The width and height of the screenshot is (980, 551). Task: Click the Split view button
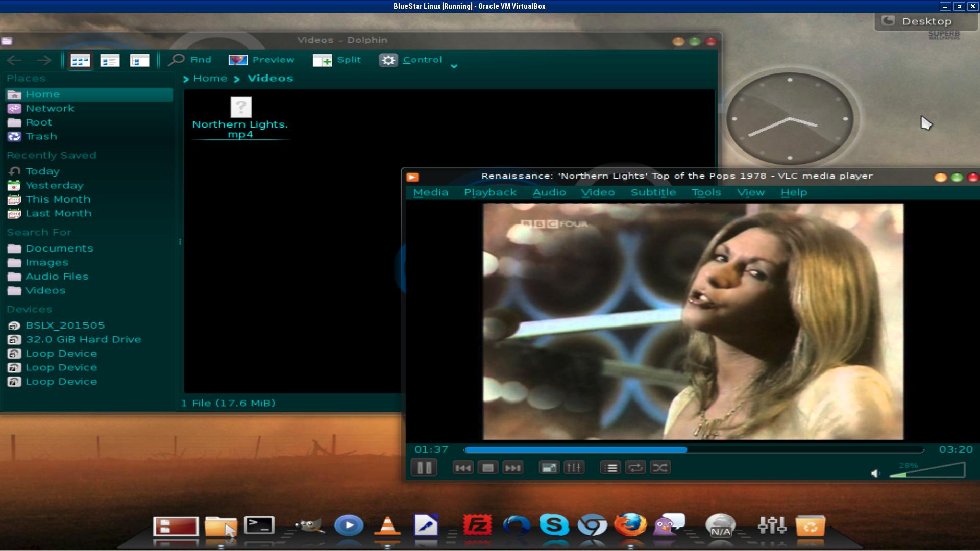click(337, 60)
